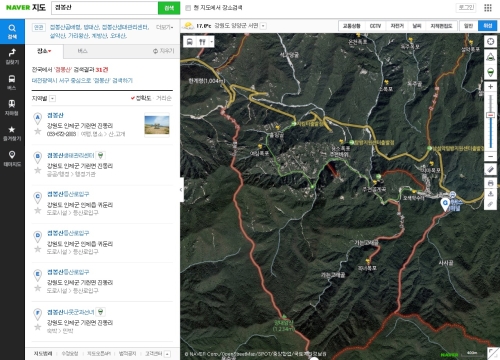Image resolution: width=500 pixels, height=360 pixels.
Task: Click zoom in plus button on map
Action: tap(490, 87)
